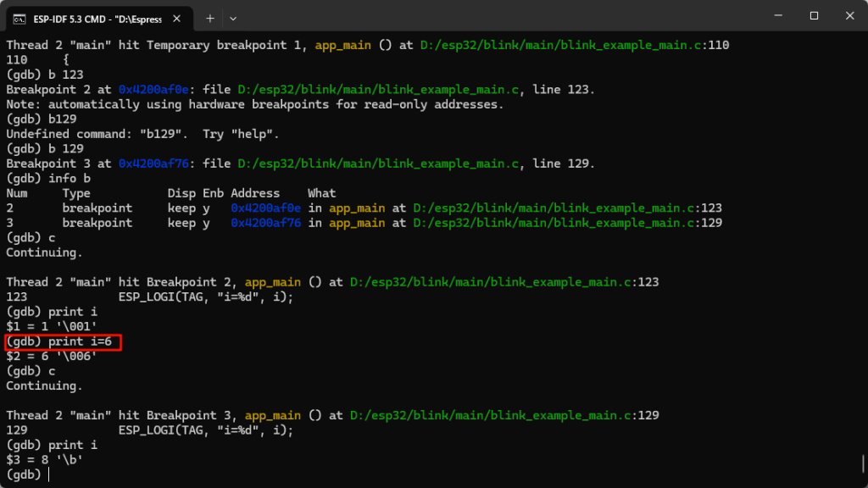
Task: Maximize the terminal window
Action: pos(813,15)
